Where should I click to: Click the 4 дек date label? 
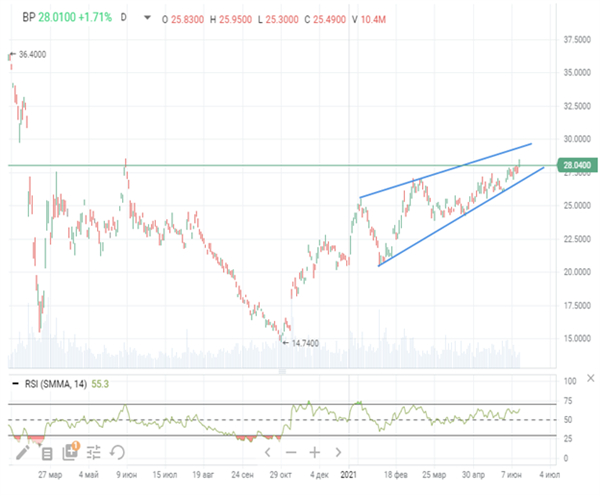point(319,475)
